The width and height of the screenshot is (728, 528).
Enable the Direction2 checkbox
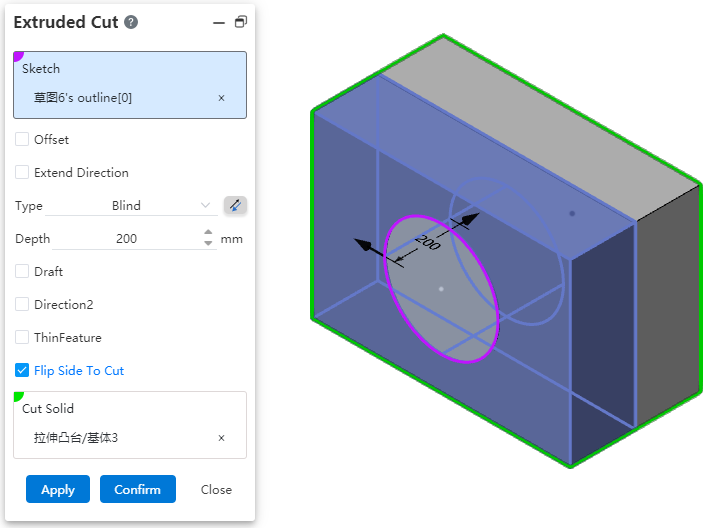click(x=22, y=304)
